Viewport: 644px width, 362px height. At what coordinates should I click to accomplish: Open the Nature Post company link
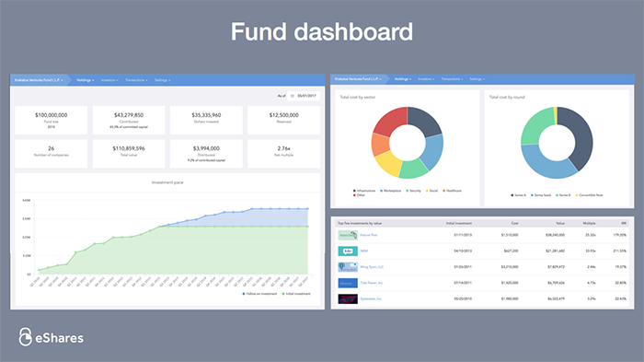coord(368,235)
